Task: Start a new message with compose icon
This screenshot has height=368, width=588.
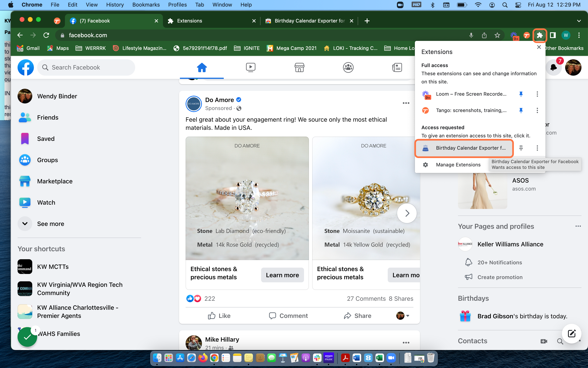Action: [571, 333]
